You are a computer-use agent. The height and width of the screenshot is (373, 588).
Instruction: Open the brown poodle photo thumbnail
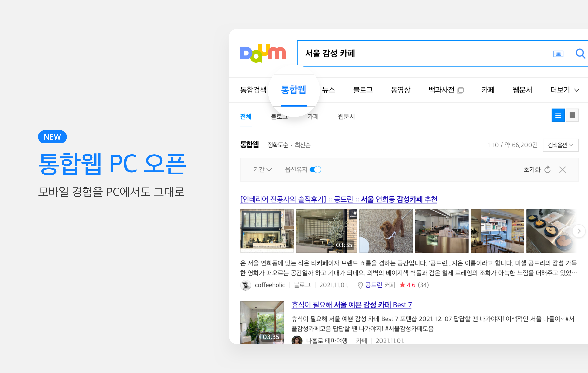[x=386, y=231]
